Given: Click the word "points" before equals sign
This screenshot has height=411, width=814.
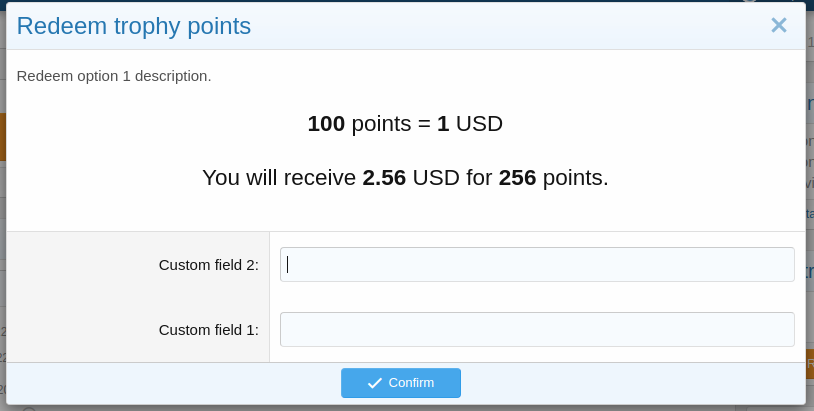Looking at the screenshot, I should 381,124.
